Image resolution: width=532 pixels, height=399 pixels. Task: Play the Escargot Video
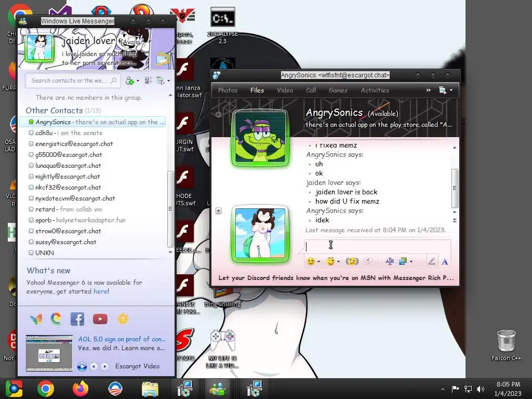(x=82, y=366)
